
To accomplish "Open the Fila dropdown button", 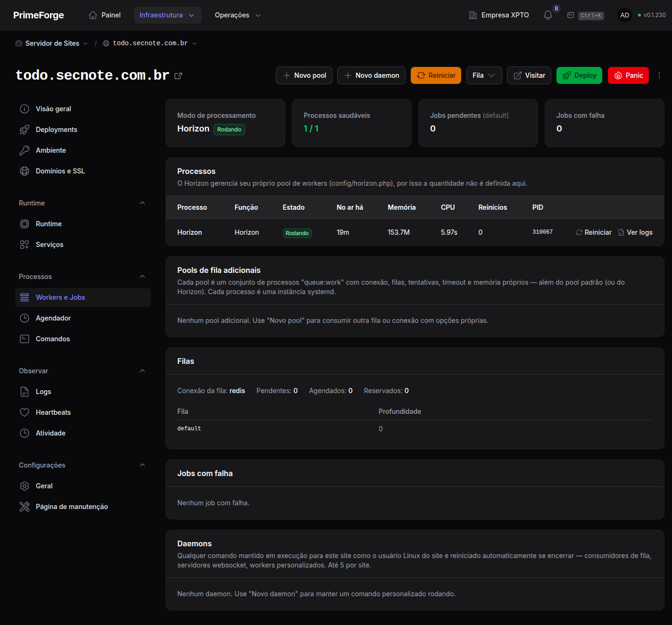I will (x=484, y=75).
